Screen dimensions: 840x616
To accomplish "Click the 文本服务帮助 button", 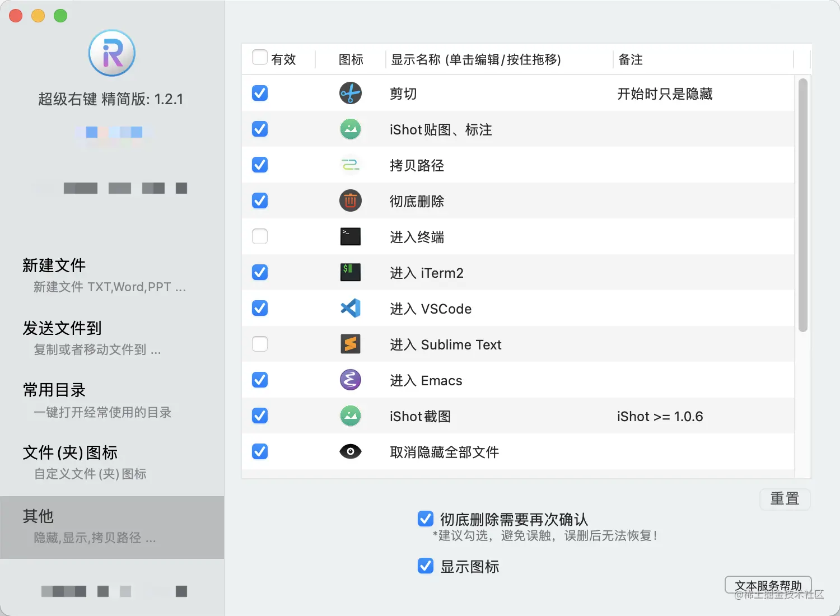I will tap(768, 585).
